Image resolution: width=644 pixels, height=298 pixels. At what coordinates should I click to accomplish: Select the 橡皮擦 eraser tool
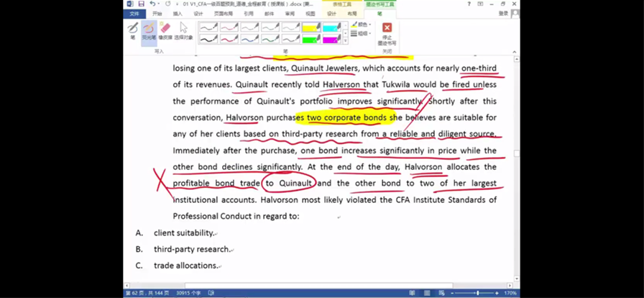pos(165,31)
